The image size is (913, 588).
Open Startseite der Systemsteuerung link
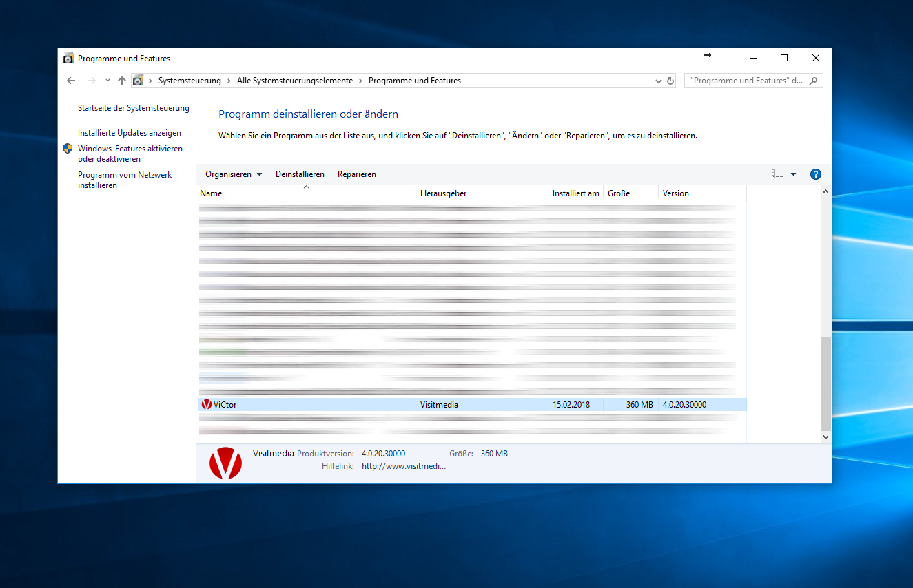(x=134, y=108)
